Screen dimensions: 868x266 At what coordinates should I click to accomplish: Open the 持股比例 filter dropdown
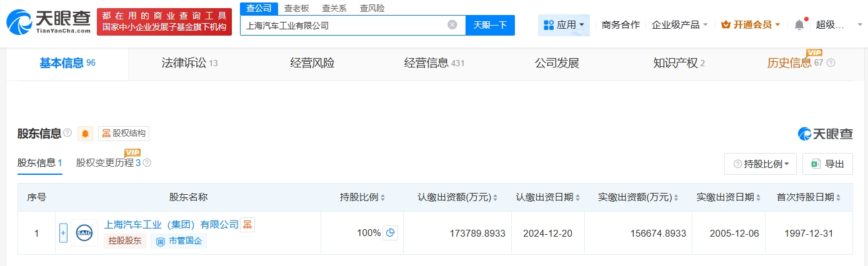761,164
